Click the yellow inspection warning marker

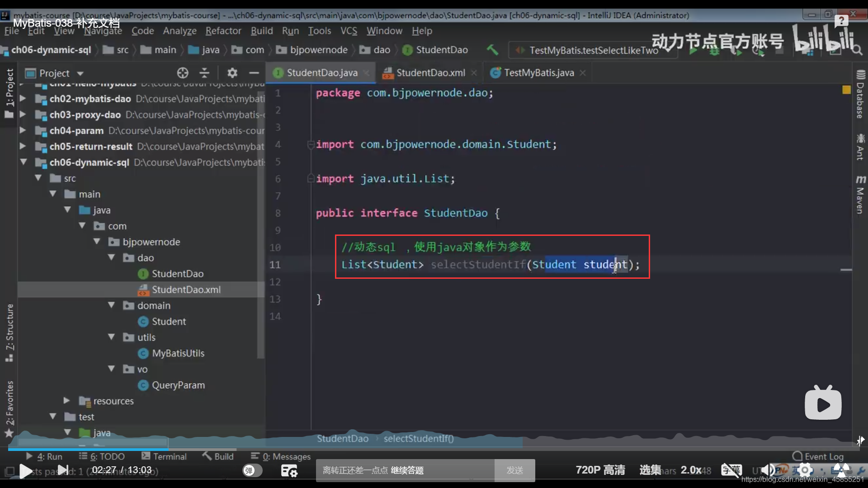[846, 89]
